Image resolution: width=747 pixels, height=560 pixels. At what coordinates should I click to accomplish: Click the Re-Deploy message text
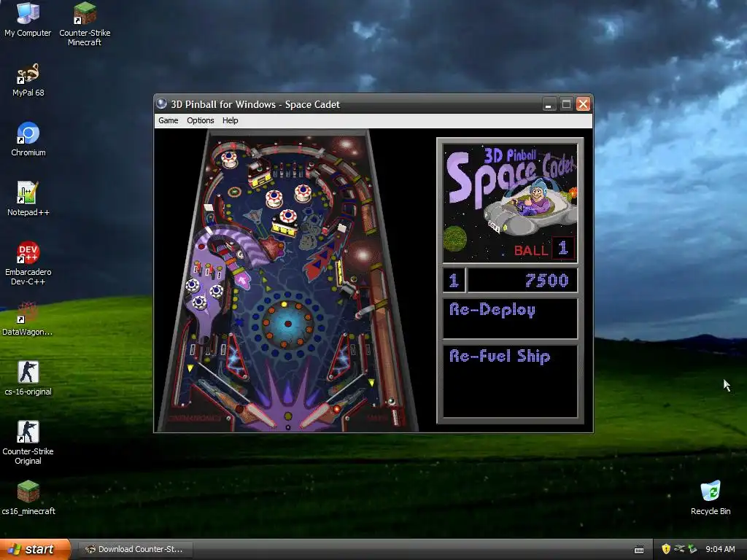click(492, 310)
